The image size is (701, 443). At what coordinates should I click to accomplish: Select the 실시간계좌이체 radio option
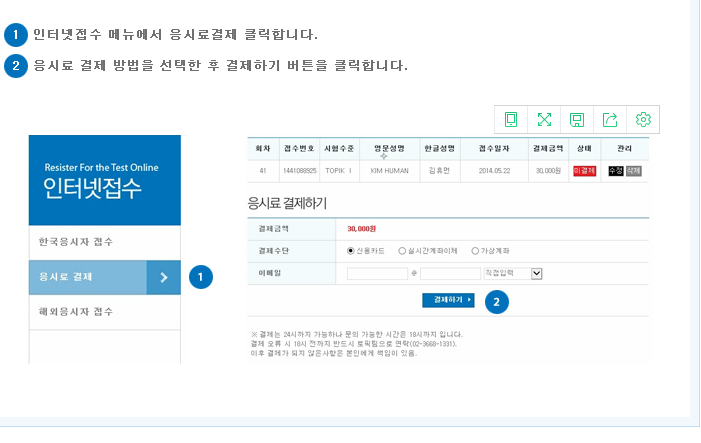tap(402, 250)
